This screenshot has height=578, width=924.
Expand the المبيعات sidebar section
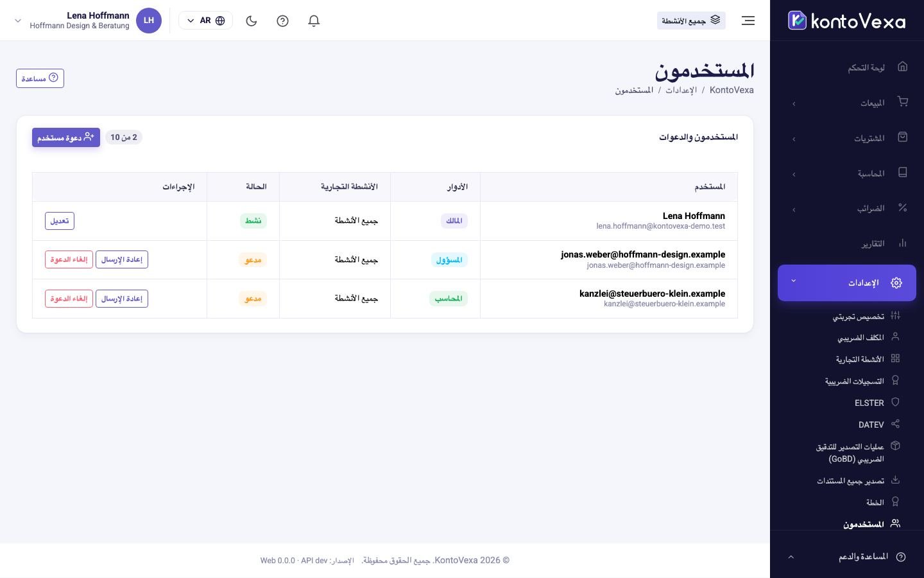coord(847,103)
